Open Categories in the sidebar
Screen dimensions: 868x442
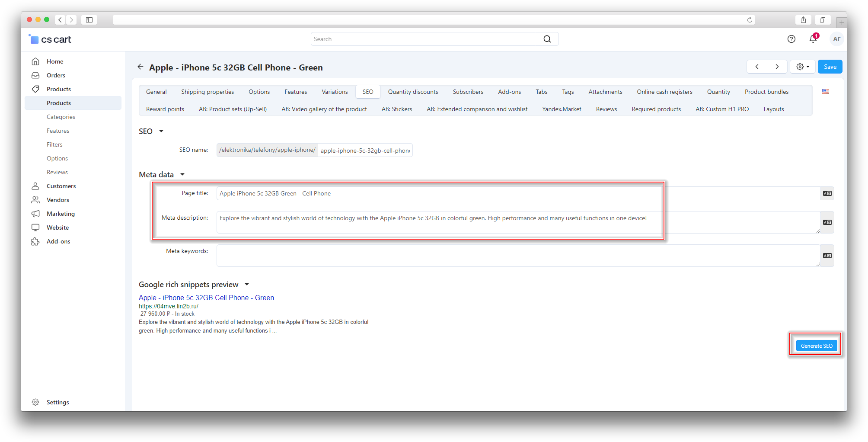61,117
